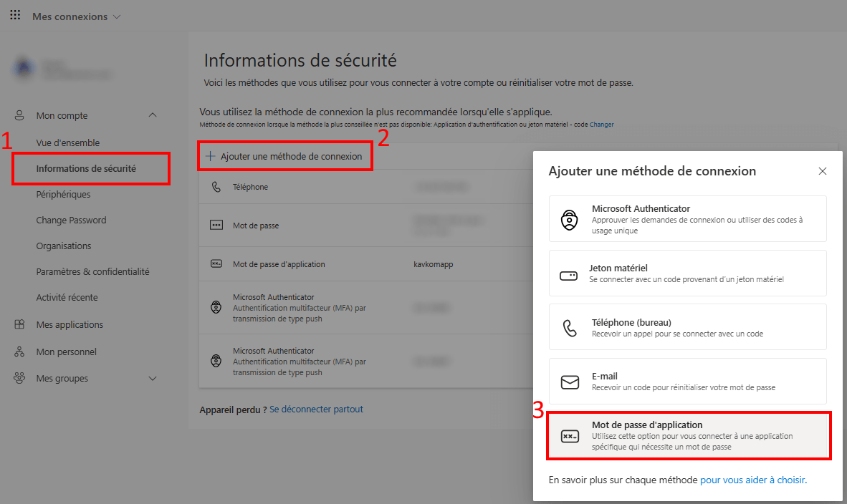Click the Changer link

tap(601, 125)
